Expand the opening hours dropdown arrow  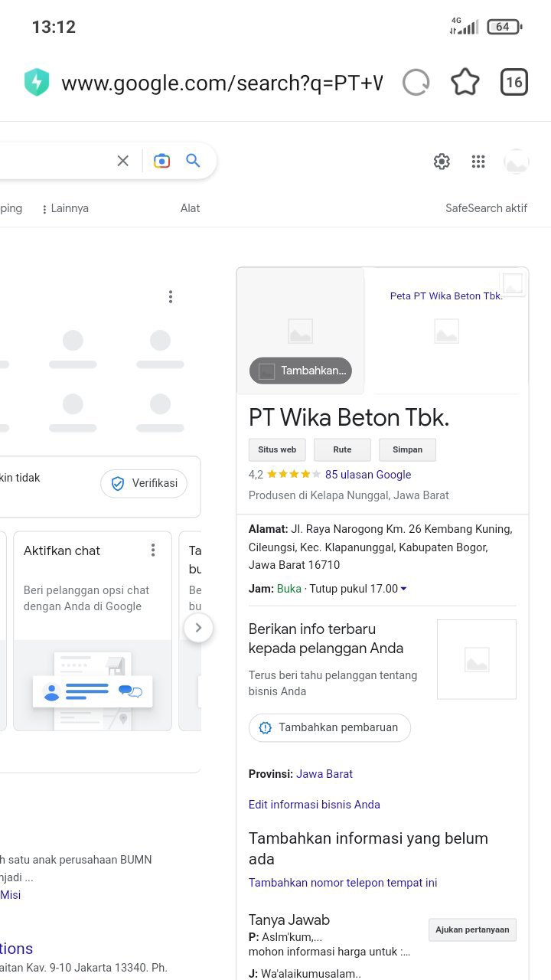[404, 589]
